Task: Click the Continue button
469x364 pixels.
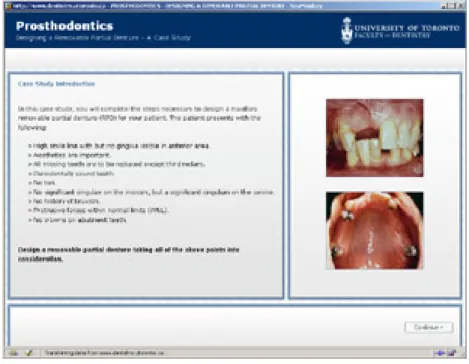Action: (x=429, y=327)
